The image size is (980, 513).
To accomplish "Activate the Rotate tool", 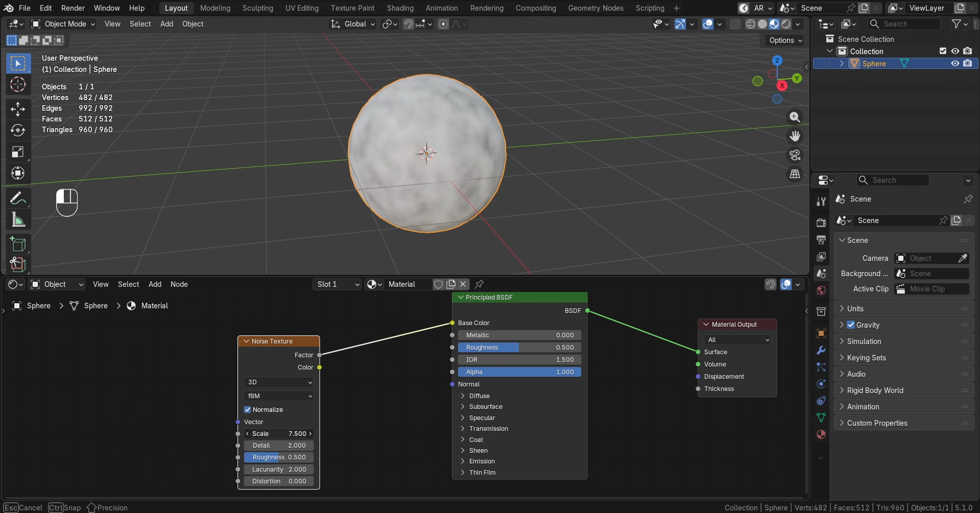I will [18, 130].
